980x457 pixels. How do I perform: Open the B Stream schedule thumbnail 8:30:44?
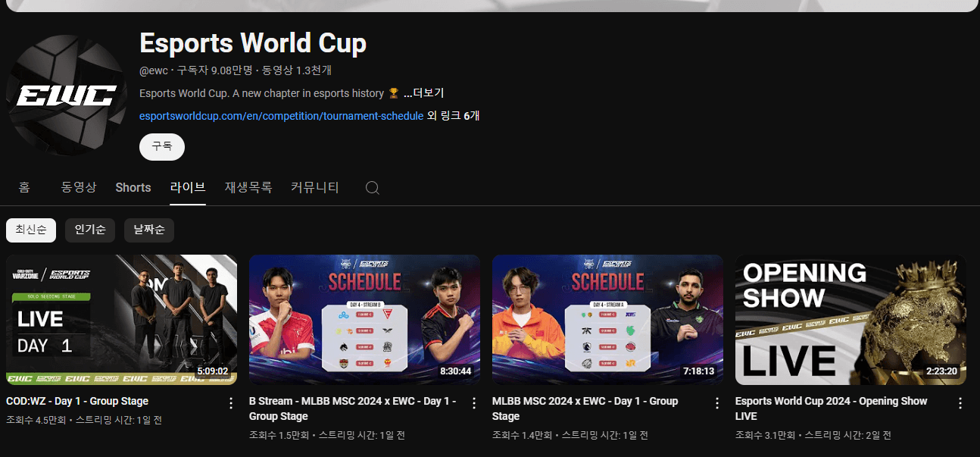pyautogui.click(x=364, y=320)
